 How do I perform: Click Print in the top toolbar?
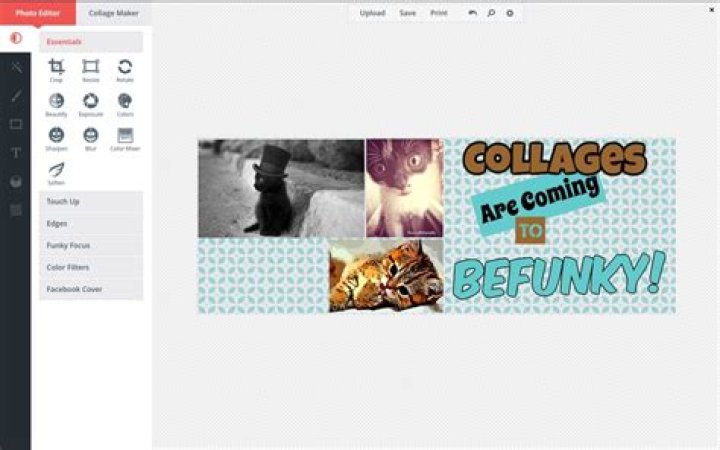(x=439, y=13)
